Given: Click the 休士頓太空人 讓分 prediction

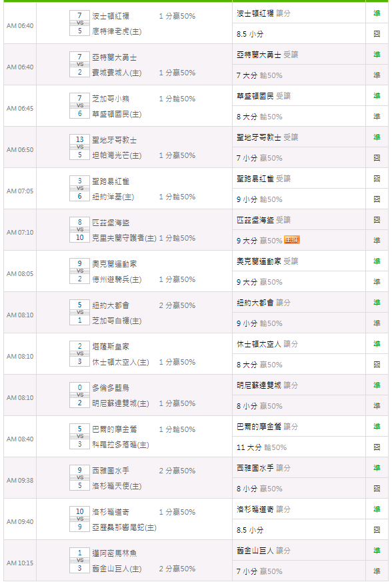Looking at the screenshot, I should click(x=267, y=344).
